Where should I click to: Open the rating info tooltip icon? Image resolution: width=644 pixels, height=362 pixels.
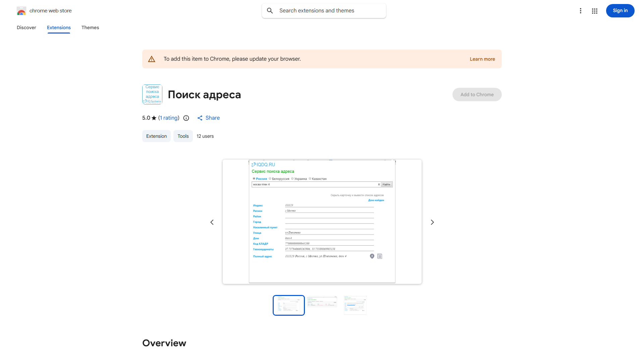coord(186,118)
